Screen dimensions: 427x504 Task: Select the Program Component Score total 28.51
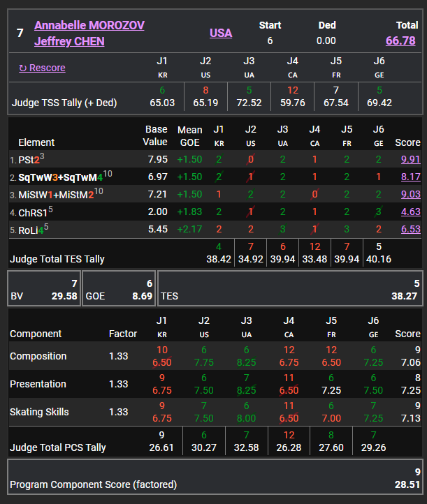(x=406, y=484)
